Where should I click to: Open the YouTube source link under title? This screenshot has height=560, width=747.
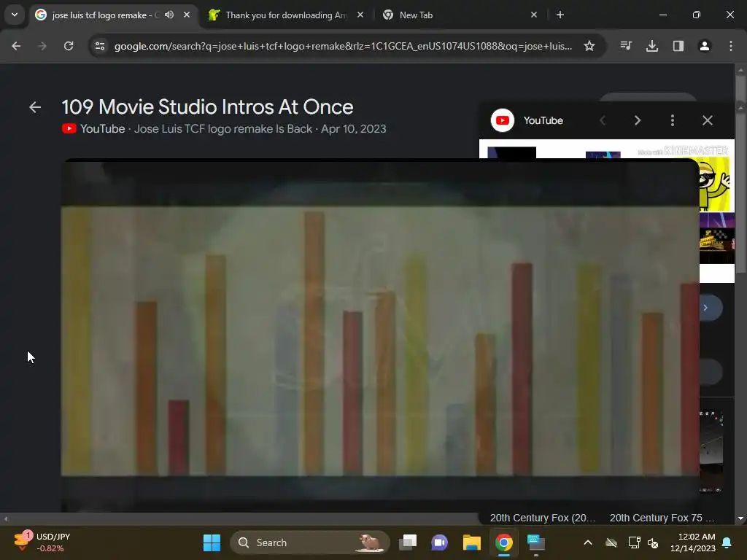(x=93, y=128)
